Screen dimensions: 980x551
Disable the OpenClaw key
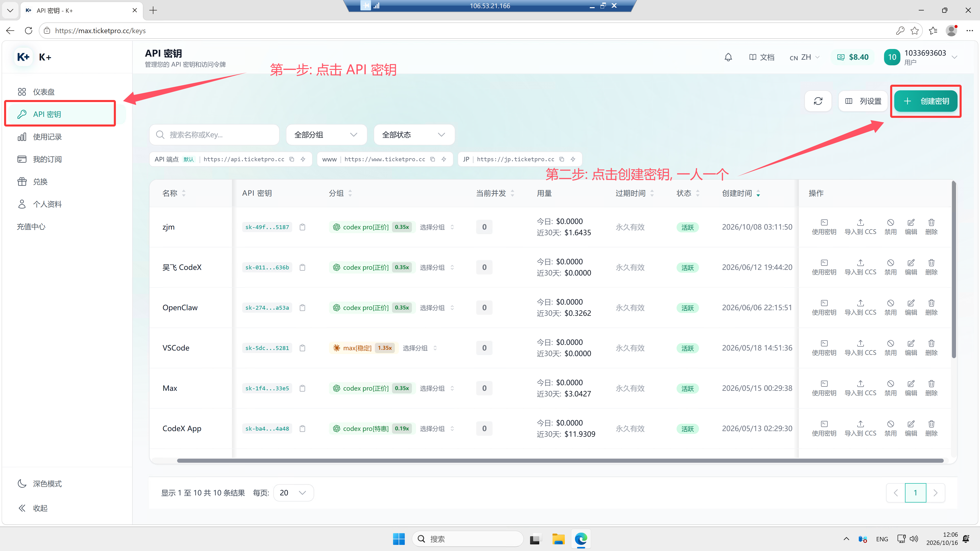[x=890, y=308]
